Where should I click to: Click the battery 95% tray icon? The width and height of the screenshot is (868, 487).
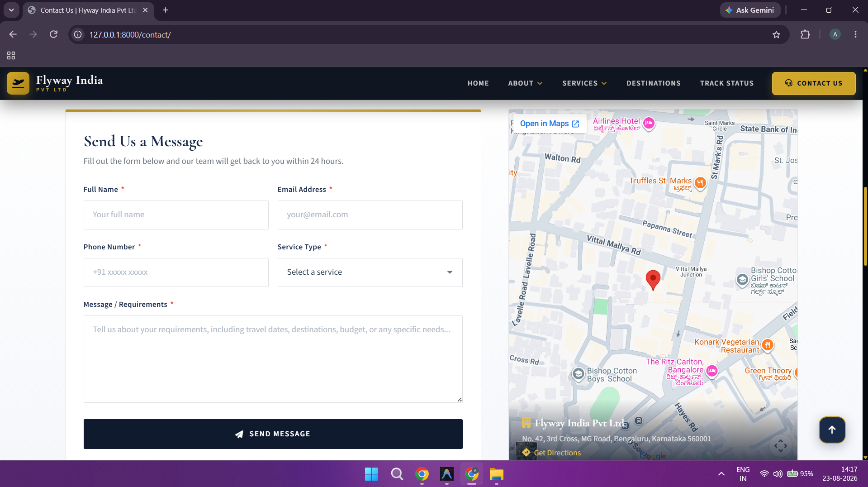pyautogui.click(x=800, y=474)
